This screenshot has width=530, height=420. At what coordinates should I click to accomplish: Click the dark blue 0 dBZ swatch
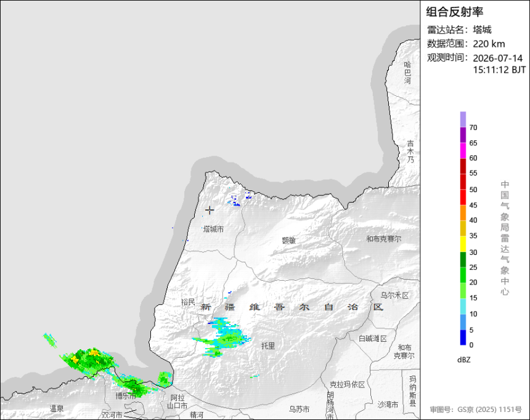coord(463,337)
